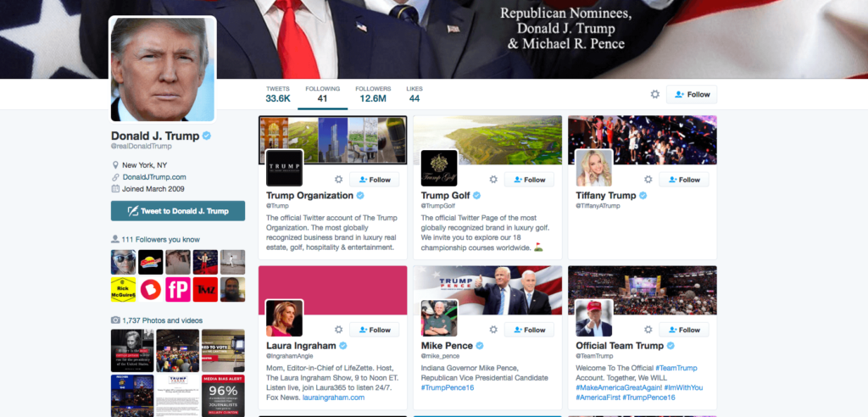Image resolution: width=868 pixels, height=417 pixels.
Task: Follow Tiffany Trump account
Action: coord(684,180)
